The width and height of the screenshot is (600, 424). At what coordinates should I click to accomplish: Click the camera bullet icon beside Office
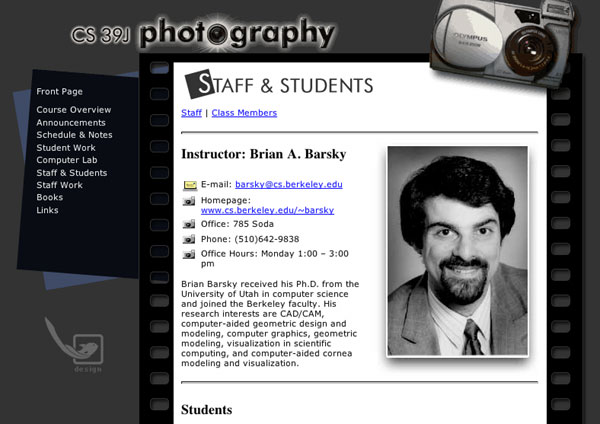click(x=189, y=224)
